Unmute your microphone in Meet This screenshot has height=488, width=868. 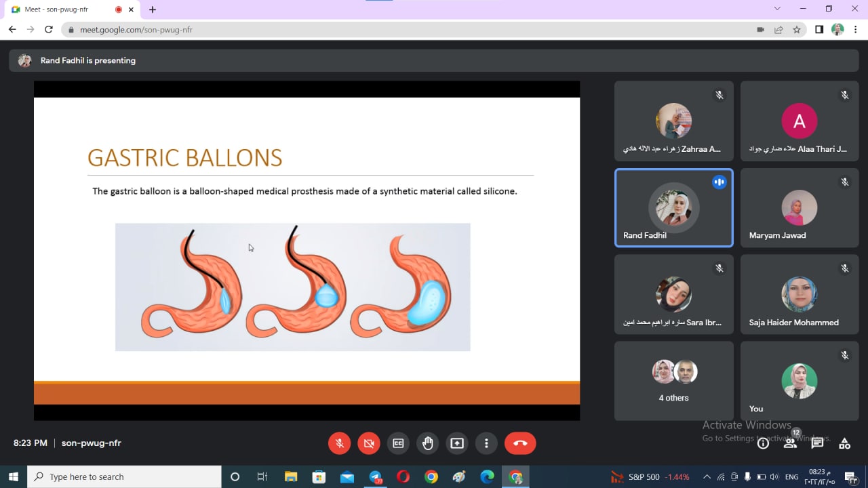[x=340, y=443]
